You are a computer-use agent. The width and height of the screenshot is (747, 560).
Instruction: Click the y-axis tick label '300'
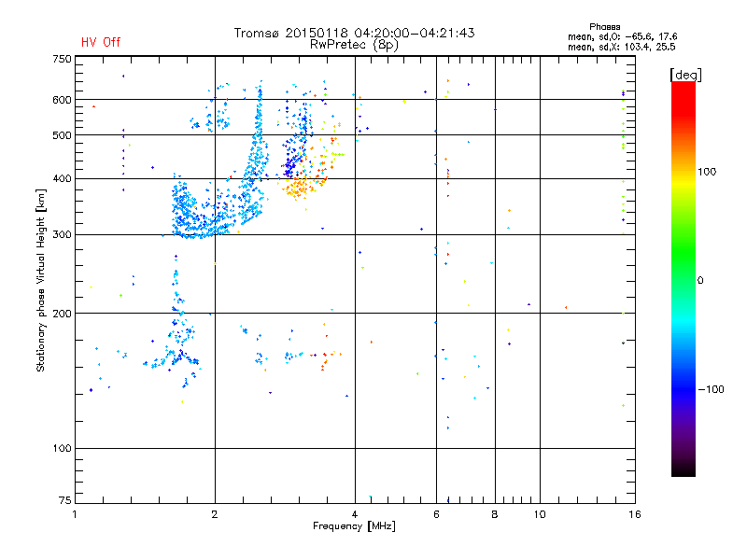(x=62, y=234)
